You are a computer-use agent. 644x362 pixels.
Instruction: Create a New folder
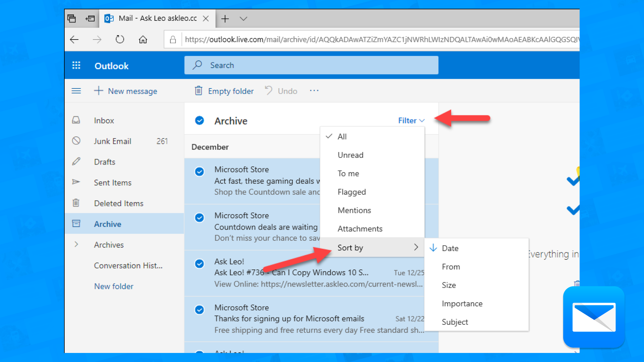pyautogui.click(x=114, y=286)
